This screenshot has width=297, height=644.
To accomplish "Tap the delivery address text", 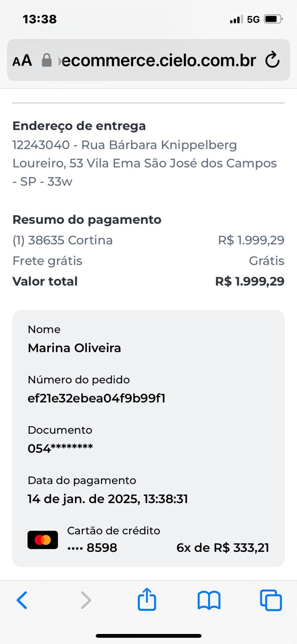I will click(x=145, y=164).
